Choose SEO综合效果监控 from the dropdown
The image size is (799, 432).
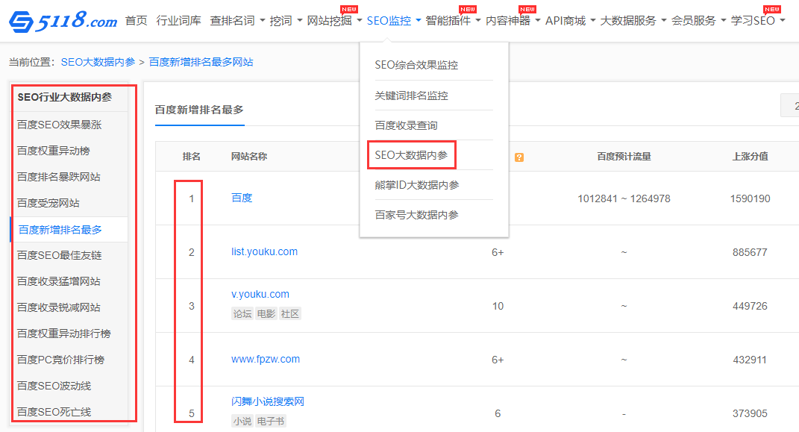(416, 65)
